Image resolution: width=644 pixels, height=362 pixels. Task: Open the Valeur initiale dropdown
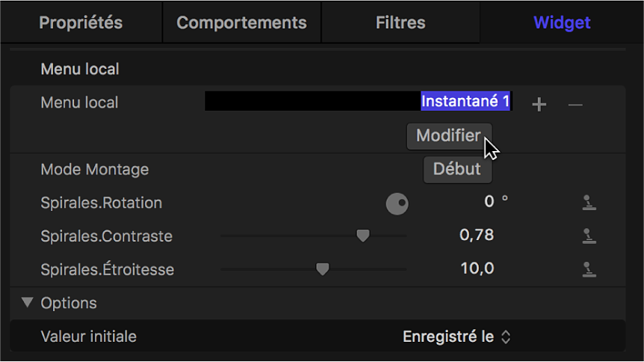coord(456,337)
